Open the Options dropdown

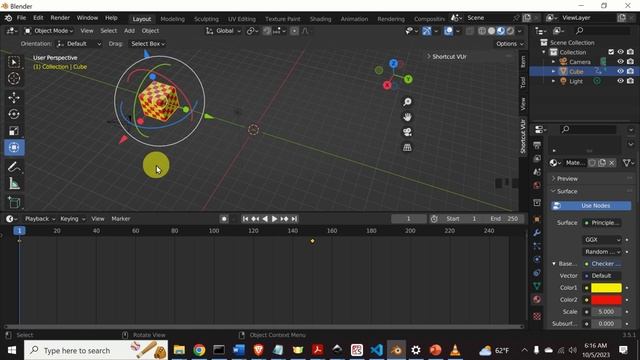[509, 44]
